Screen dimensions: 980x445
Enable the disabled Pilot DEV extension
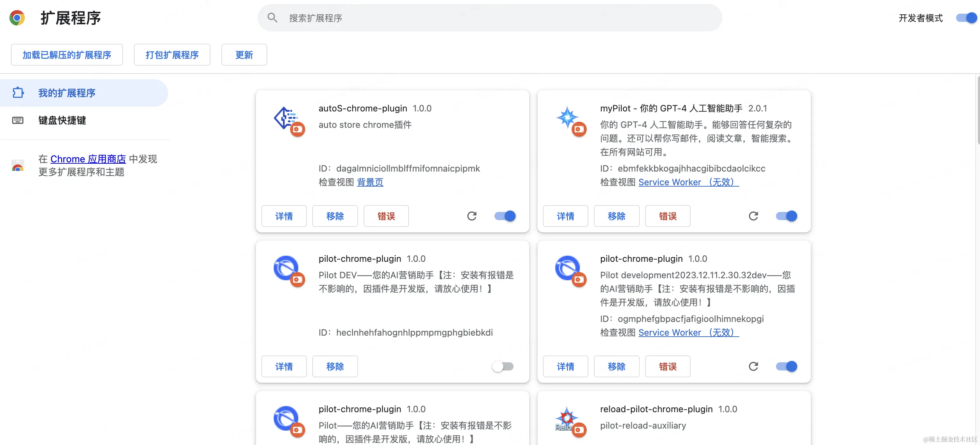click(503, 366)
